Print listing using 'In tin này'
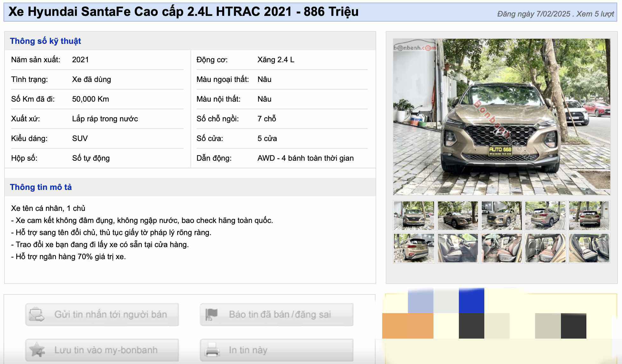622x364 pixels. [277, 350]
